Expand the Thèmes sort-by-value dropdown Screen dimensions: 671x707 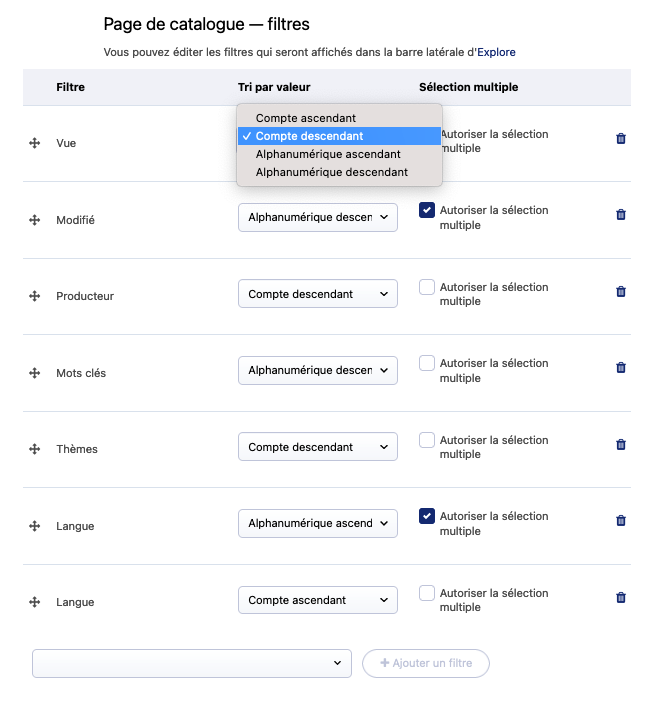pos(317,447)
